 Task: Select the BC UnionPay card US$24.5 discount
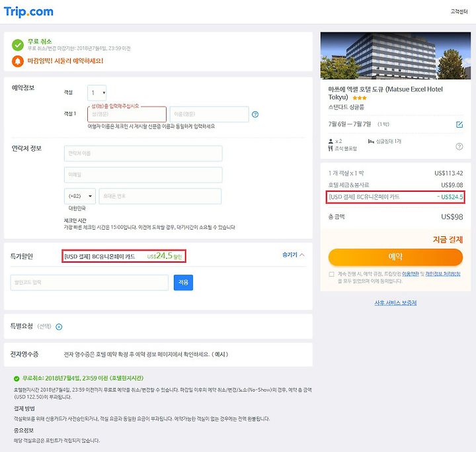point(124,256)
